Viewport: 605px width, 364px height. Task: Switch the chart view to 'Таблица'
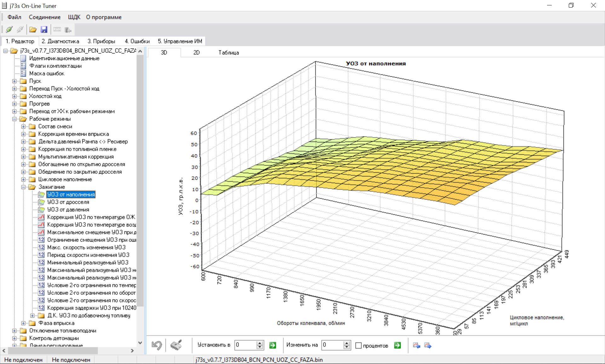pyautogui.click(x=228, y=53)
